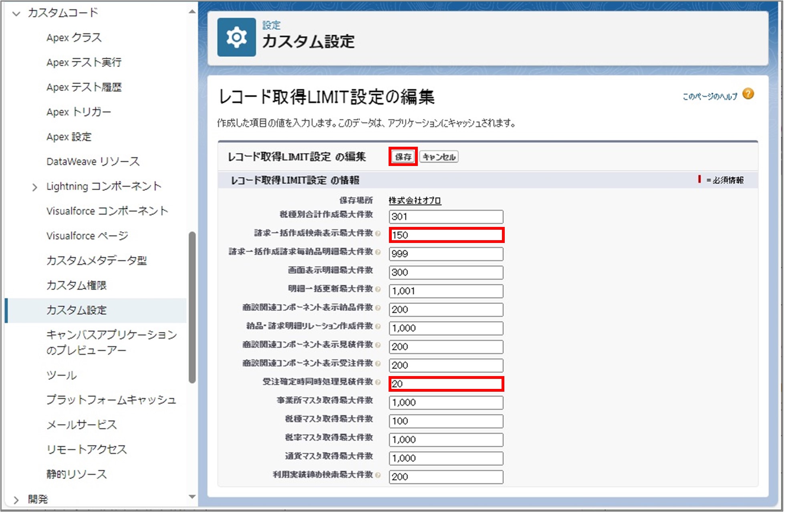812x514 pixels.
Task: Open DataWeave リソース in the sidebar
Action: click(93, 162)
